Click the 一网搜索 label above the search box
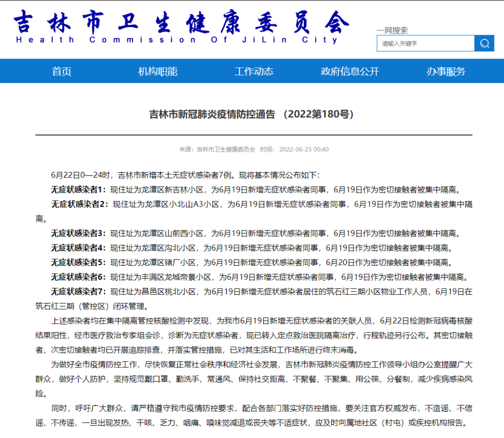Image resolution: width=504 pixels, height=438 pixels. point(392,30)
